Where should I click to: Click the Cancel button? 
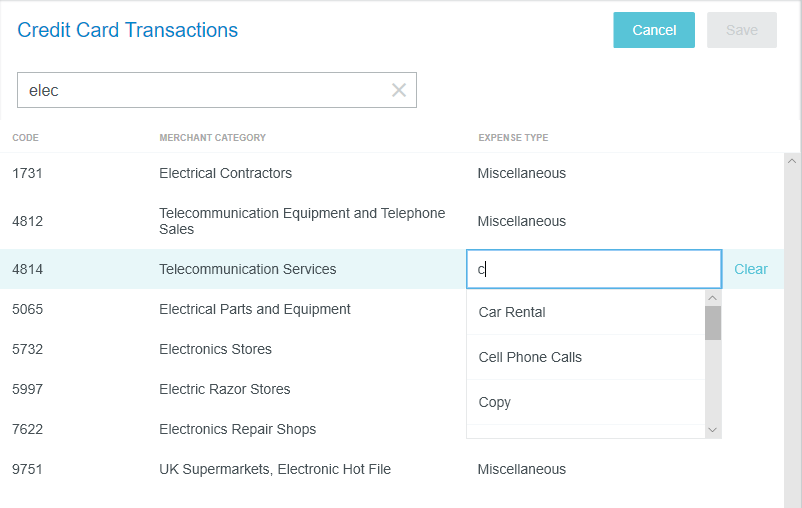[654, 30]
